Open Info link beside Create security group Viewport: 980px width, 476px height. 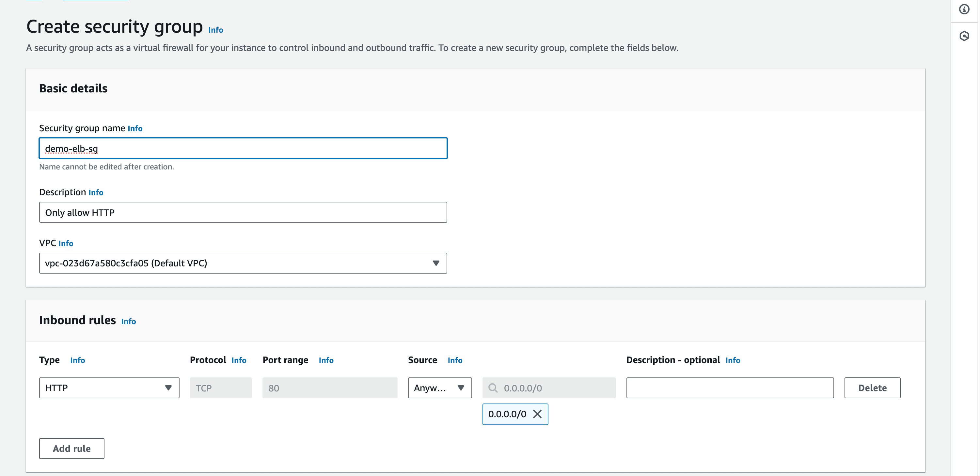click(x=215, y=30)
